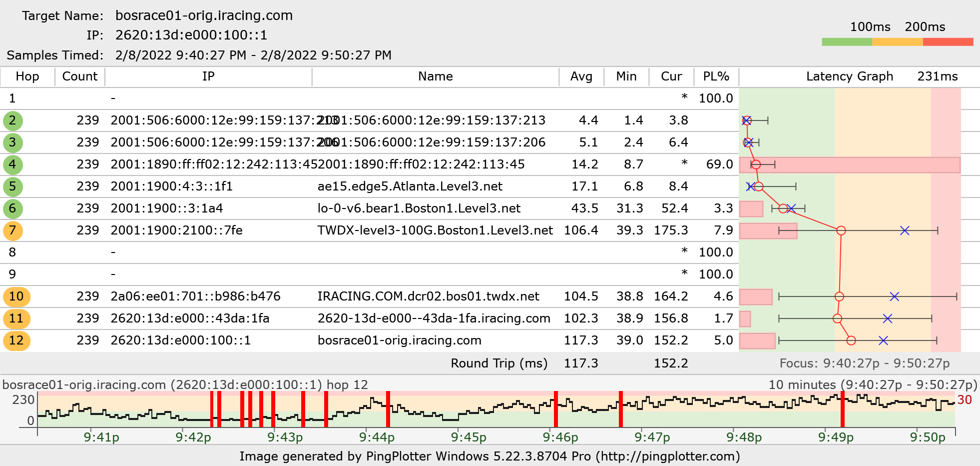Viewport: 980px width, 466px height.
Task: Click the green hop 2 circle icon
Action: coord(12,120)
